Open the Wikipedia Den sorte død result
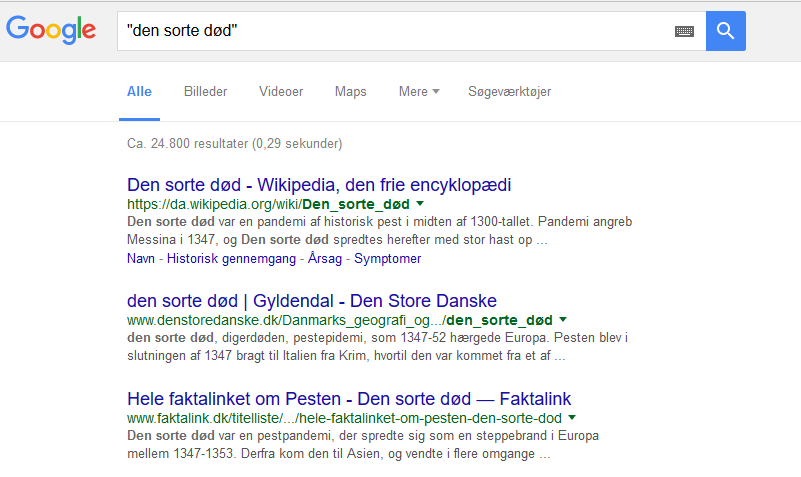The image size is (801, 477). click(x=319, y=185)
